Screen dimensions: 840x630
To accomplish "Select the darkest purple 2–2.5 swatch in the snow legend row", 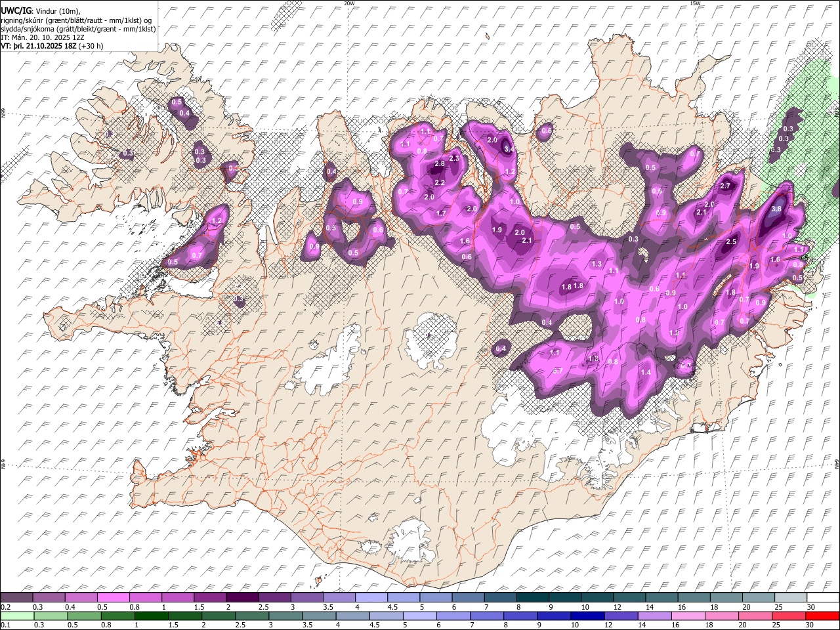I will tap(242, 598).
